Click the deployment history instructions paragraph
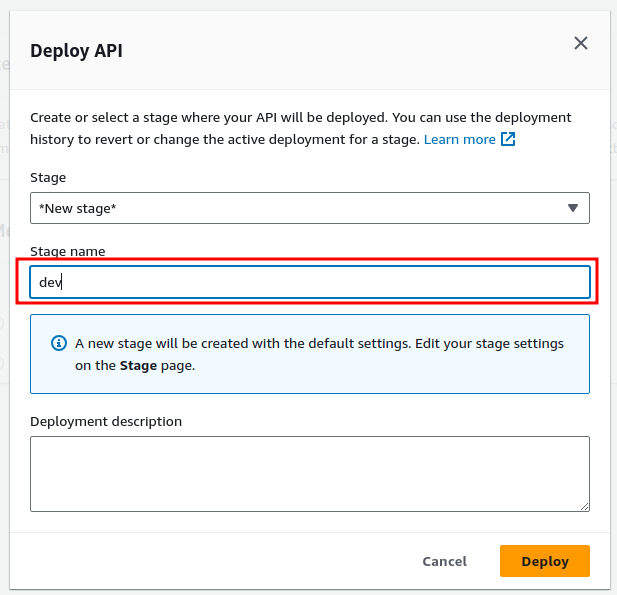Image resolution: width=617 pixels, height=595 pixels. pos(300,118)
